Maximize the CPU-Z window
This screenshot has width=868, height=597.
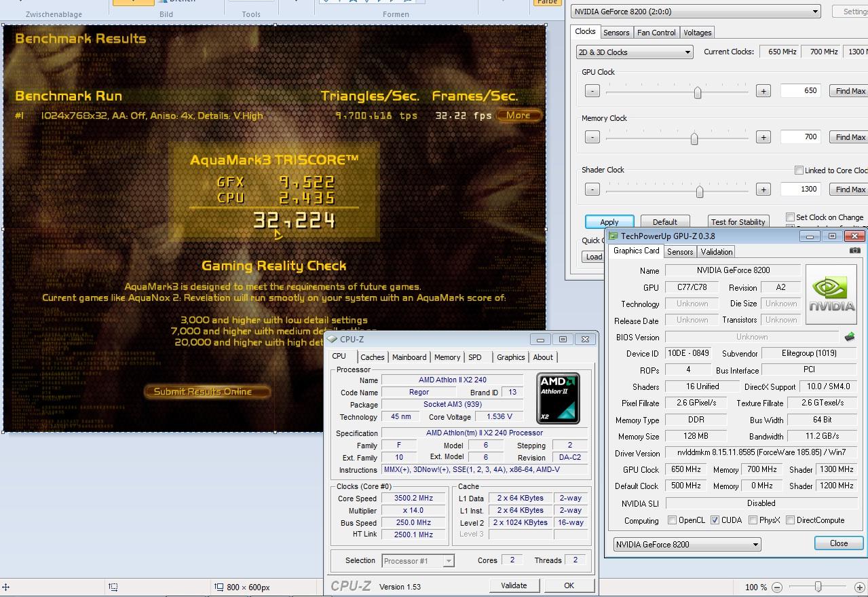tap(563, 339)
